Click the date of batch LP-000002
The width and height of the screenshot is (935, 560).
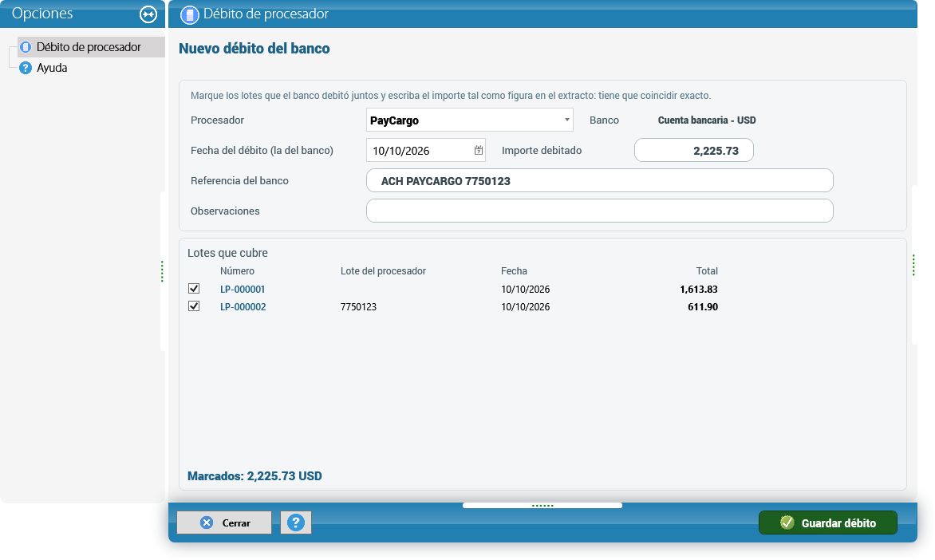(x=526, y=307)
